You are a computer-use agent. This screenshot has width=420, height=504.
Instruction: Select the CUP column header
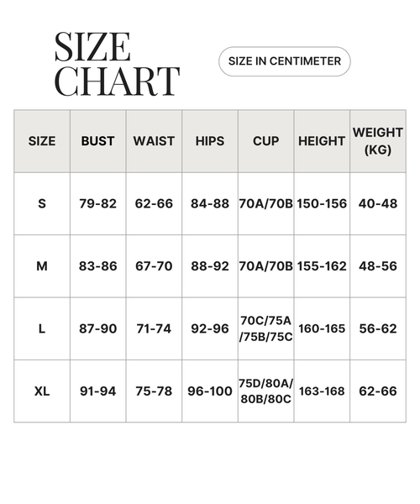[265, 141]
